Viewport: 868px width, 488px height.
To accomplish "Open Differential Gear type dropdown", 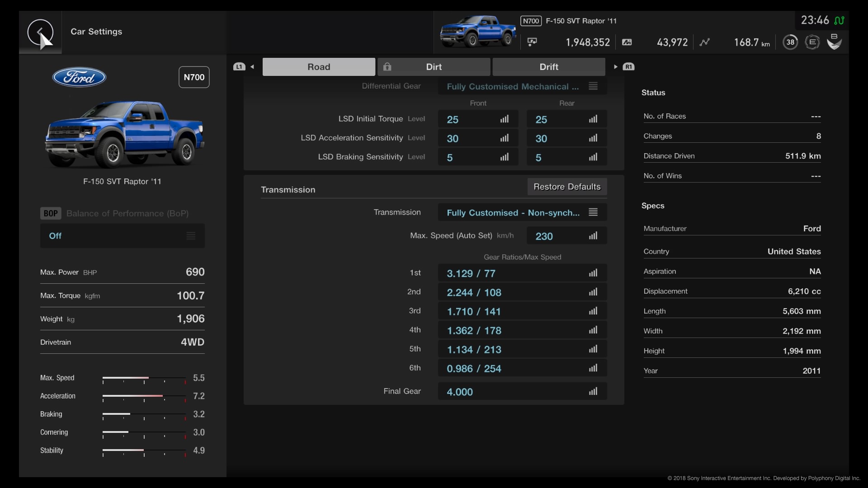I will coord(522,86).
